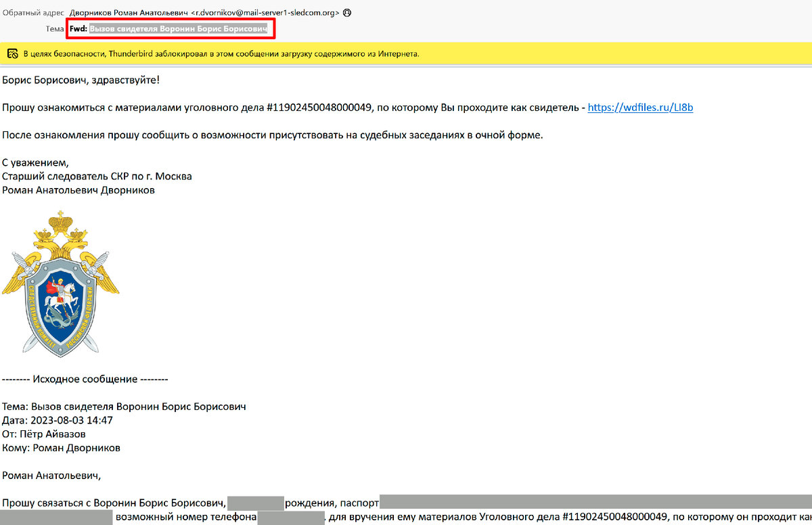
Task: Click signature name 'Роман Анатольевич Дворников'
Action: (x=78, y=190)
